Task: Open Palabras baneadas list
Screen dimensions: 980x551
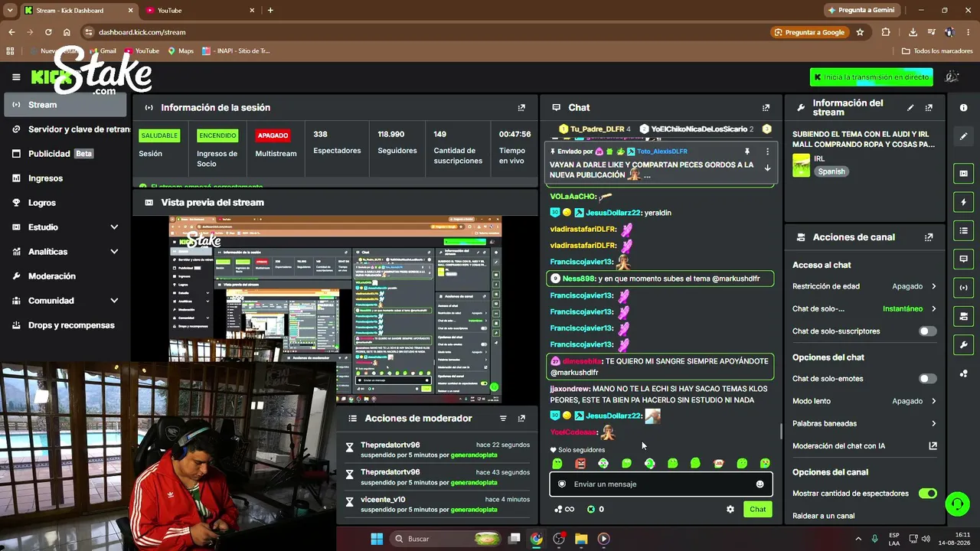Action: [x=864, y=423]
